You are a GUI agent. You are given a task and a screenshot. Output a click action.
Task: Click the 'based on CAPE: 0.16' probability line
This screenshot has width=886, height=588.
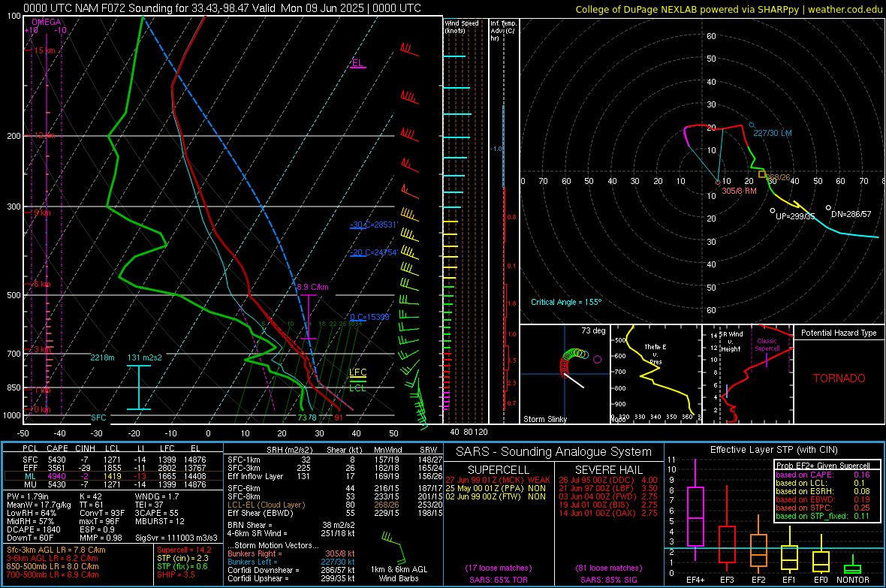coord(823,475)
